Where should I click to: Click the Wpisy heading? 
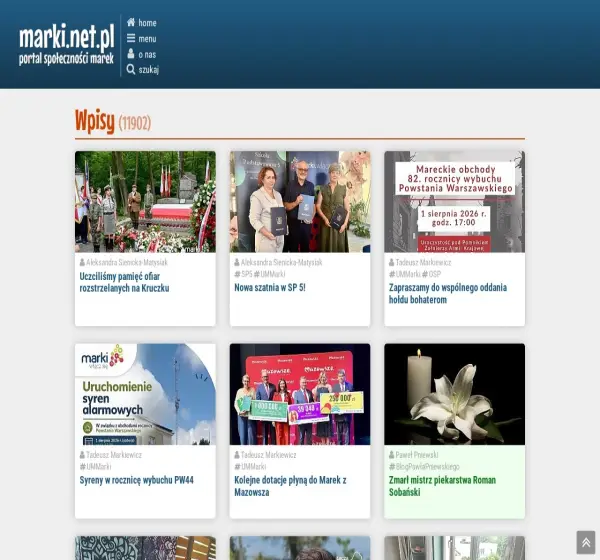pyautogui.click(x=95, y=121)
